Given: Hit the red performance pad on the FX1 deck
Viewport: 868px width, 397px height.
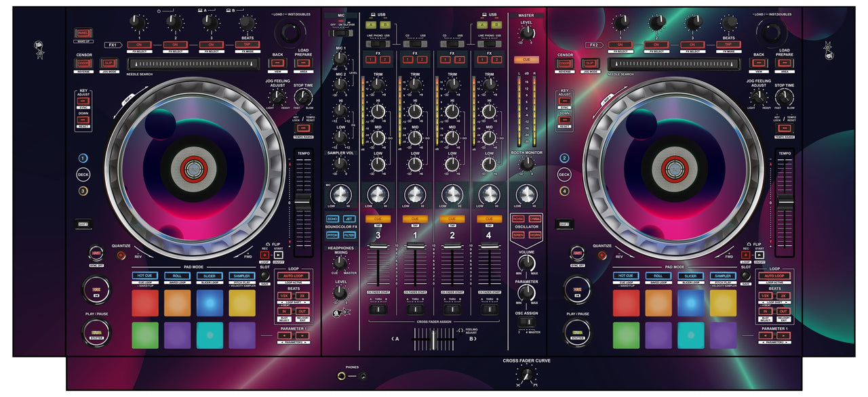Looking at the screenshot, I should [144, 303].
